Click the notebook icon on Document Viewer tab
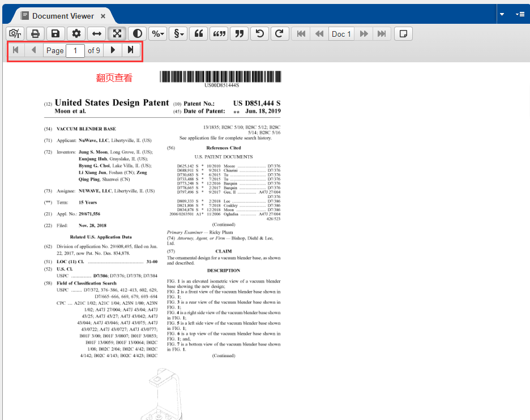This screenshot has width=530, height=420. (x=24, y=15)
